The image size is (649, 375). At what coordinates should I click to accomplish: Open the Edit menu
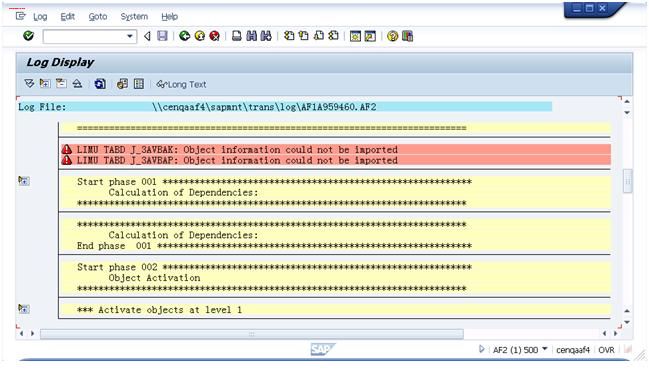[67, 17]
